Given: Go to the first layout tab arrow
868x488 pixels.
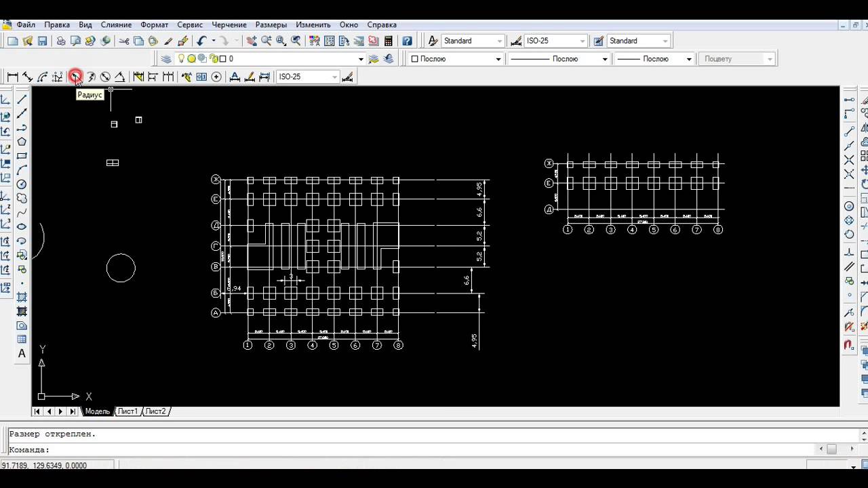Looking at the screenshot, I should (x=37, y=411).
